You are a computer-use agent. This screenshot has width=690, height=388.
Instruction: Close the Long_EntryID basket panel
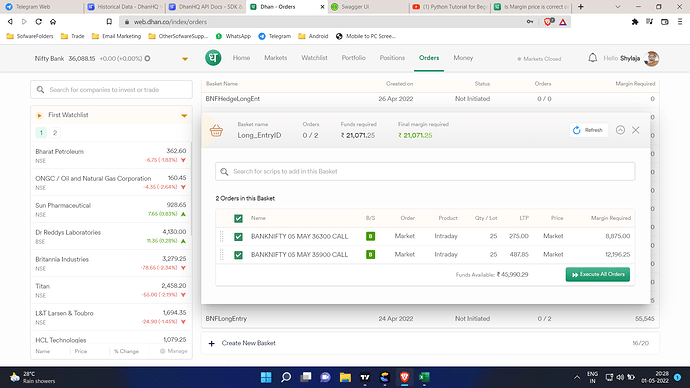[x=635, y=130]
